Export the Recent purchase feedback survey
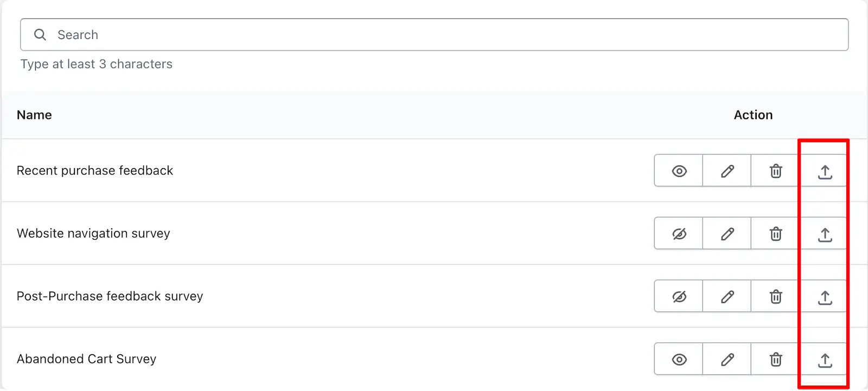This screenshot has height=391, width=868. [825, 171]
